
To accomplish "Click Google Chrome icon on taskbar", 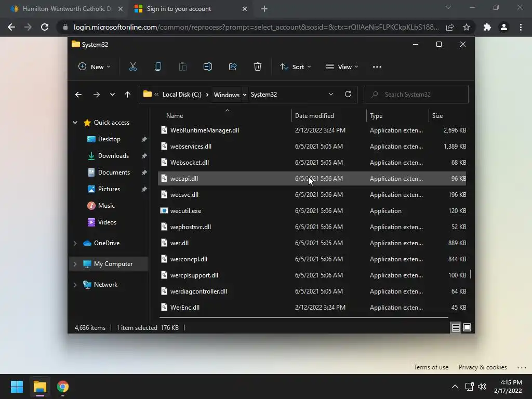I will click(63, 387).
